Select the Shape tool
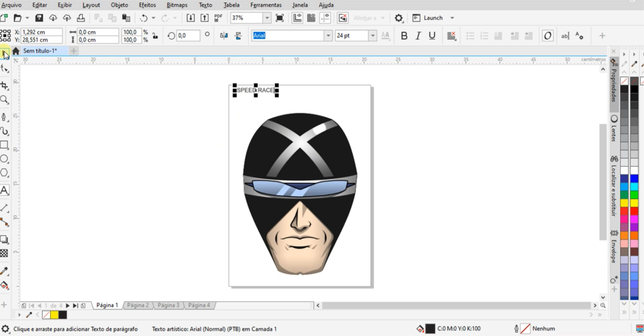The width and height of the screenshot is (644, 336). [4, 68]
